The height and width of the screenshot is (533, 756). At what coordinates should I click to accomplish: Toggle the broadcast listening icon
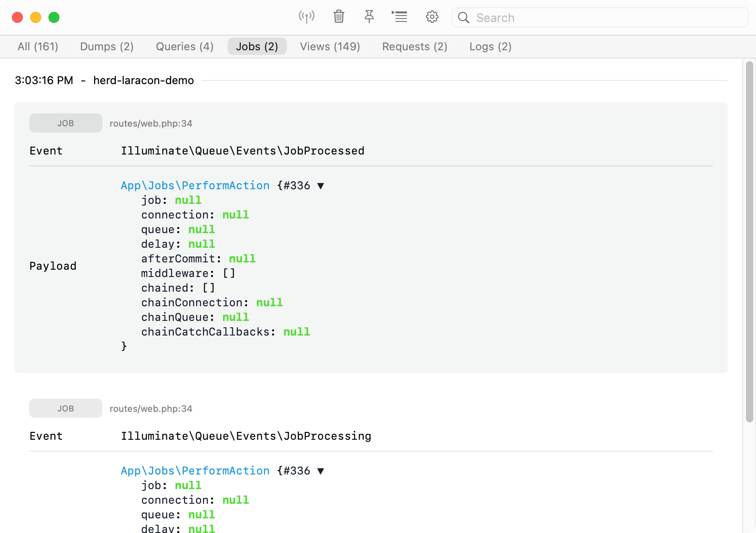[x=306, y=17]
